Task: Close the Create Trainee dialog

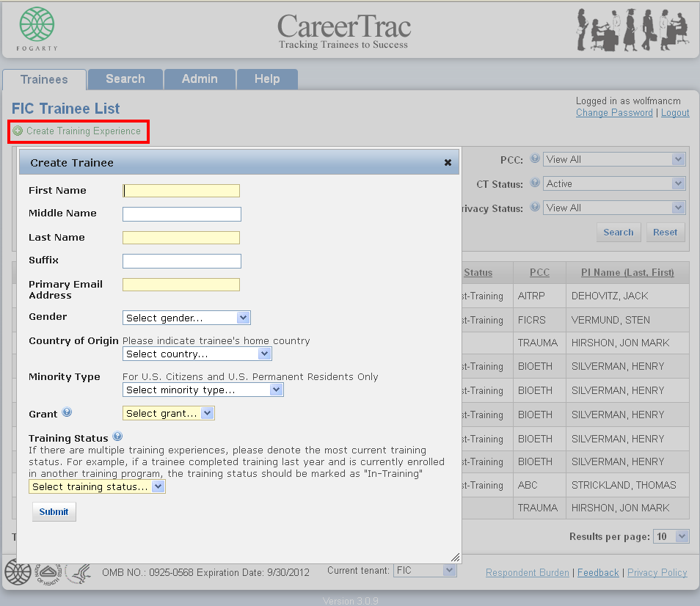Action: click(448, 163)
